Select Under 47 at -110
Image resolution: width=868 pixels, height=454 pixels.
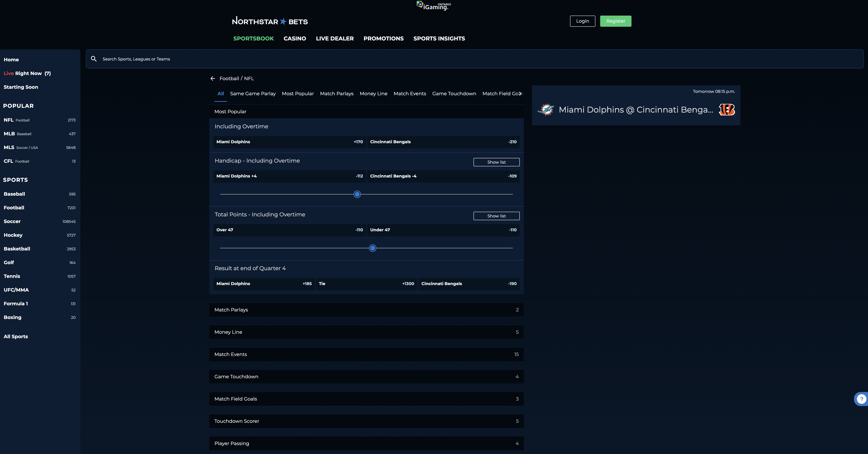443,230
